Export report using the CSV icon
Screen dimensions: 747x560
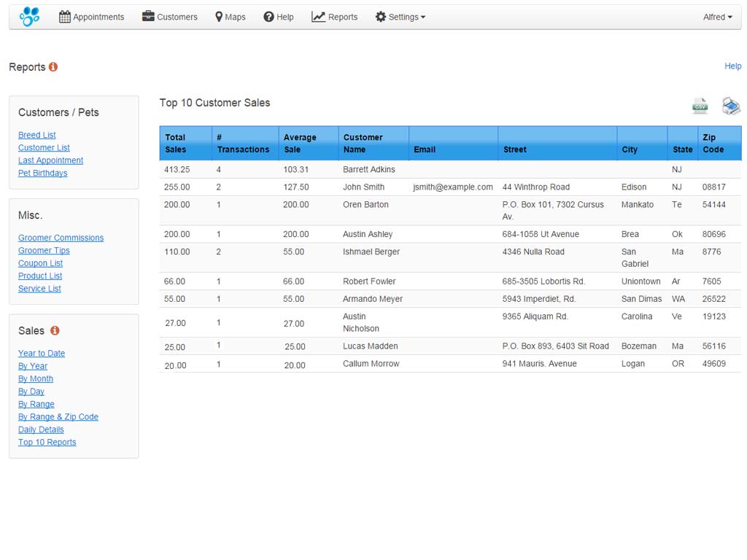point(700,106)
